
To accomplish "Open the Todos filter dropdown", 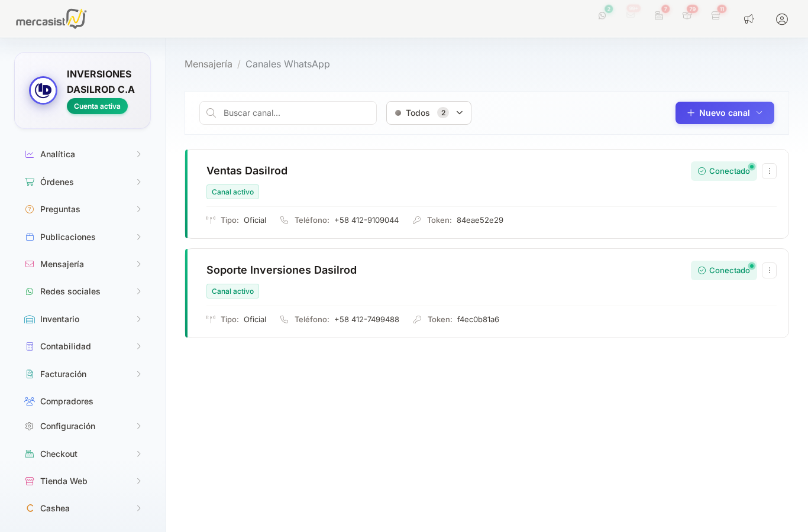I will tap(428, 113).
